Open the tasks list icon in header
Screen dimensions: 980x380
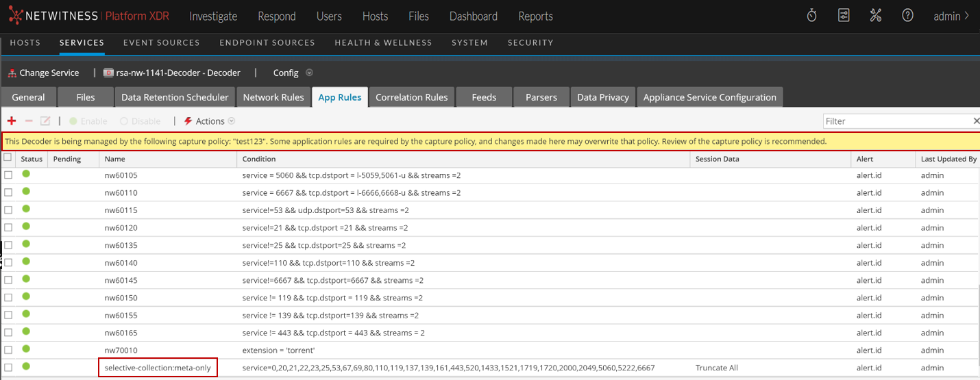click(x=844, y=16)
